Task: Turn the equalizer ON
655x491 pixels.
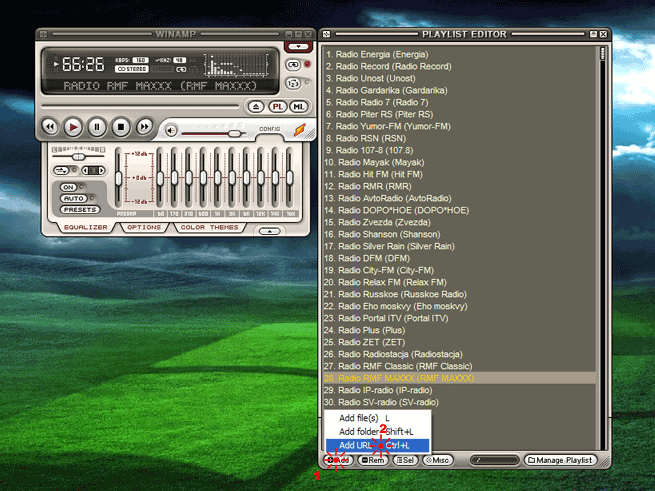Action: click(x=68, y=187)
